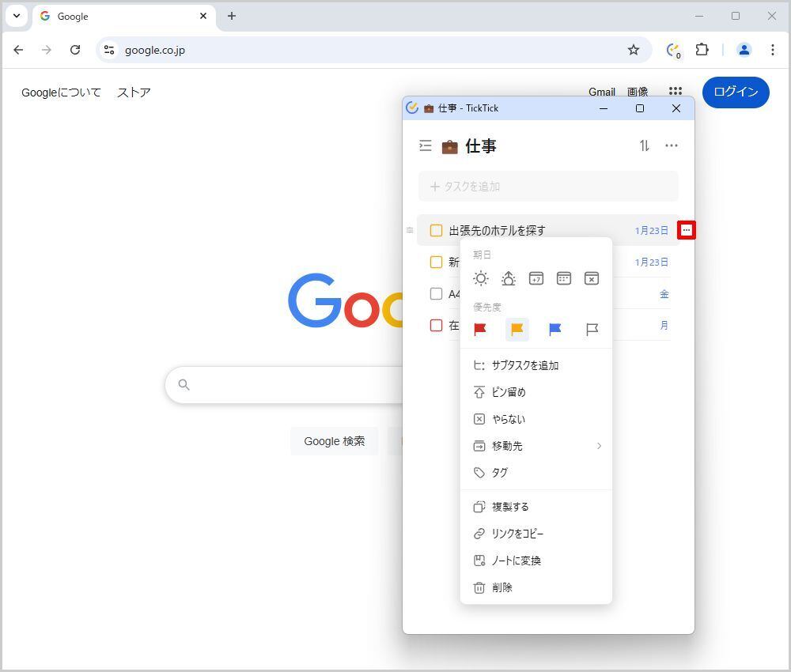Click the 仕事 list title

[x=481, y=146]
